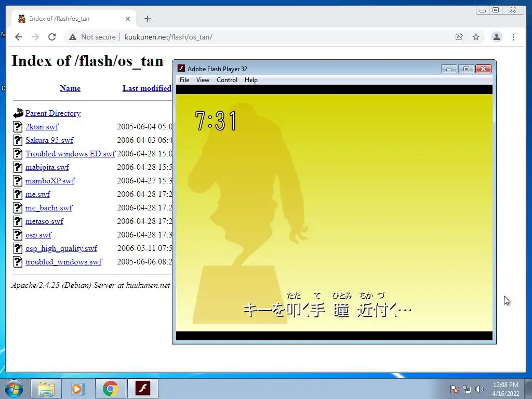The height and width of the screenshot is (399, 532).
Task: Open the osp.swf link
Action: point(38,235)
